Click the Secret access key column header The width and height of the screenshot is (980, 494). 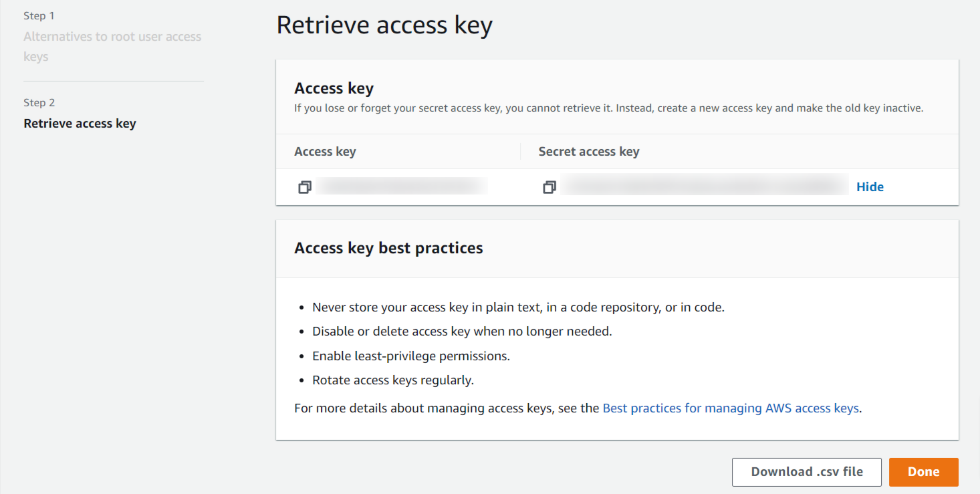[x=588, y=152]
